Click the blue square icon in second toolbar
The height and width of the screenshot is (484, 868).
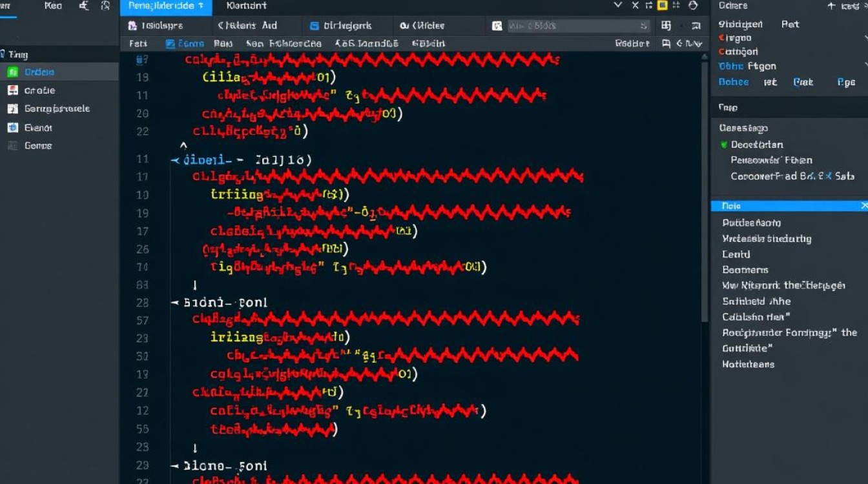315,26
